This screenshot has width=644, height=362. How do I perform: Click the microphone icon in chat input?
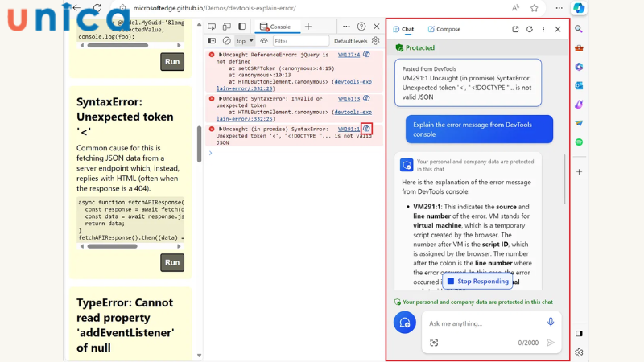tap(551, 322)
